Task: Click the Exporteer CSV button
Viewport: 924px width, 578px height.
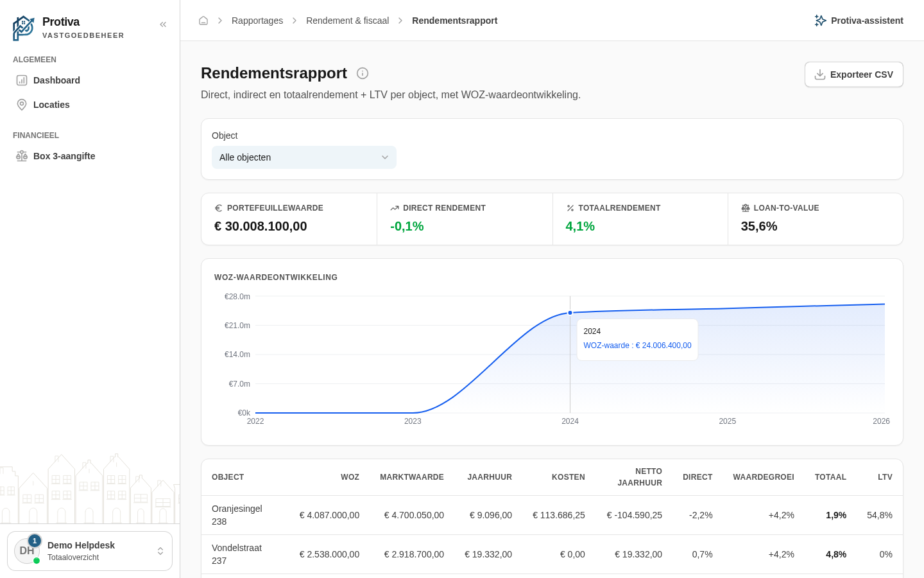Action: tap(854, 74)
